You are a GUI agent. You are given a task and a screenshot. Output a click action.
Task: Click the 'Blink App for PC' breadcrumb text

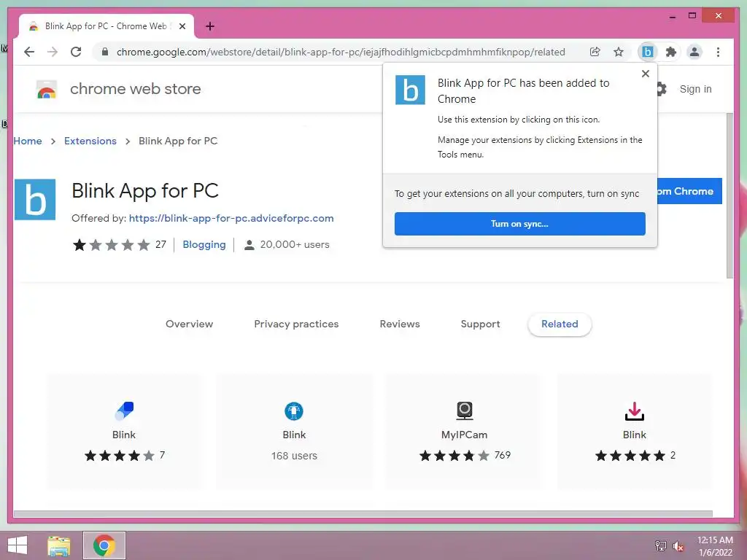(x=178, y=141)
